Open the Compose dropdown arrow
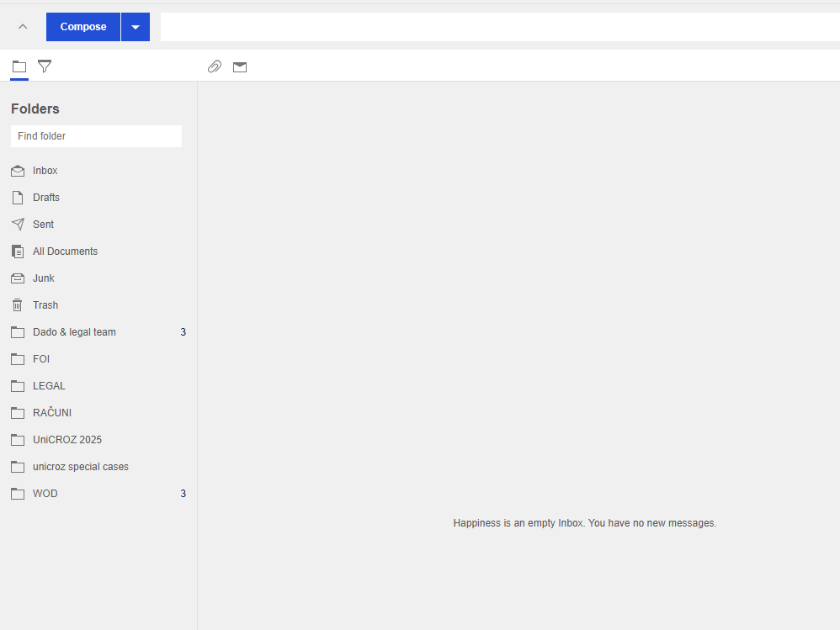The image size is (840, 630). (x=136, y=27)
